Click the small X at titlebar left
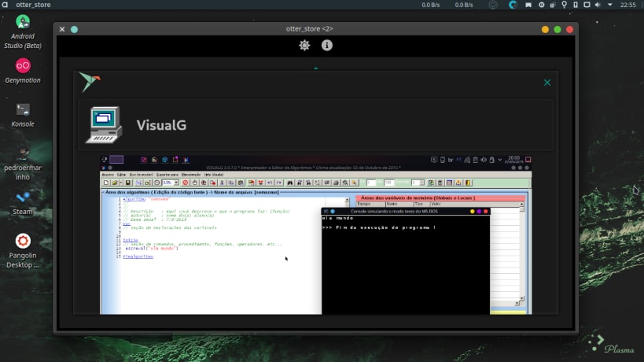Viewport: 644px width, 362px height. (x=62, y=29)
